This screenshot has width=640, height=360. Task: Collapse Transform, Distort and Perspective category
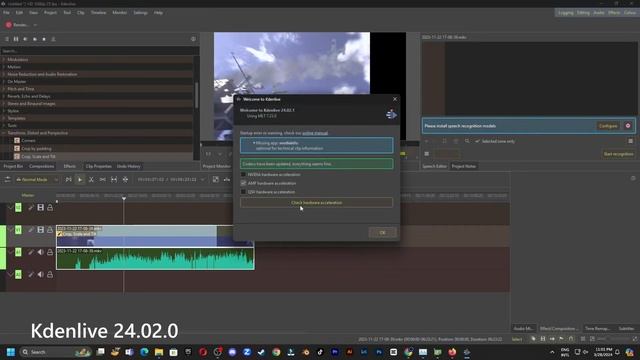(4, 133)
